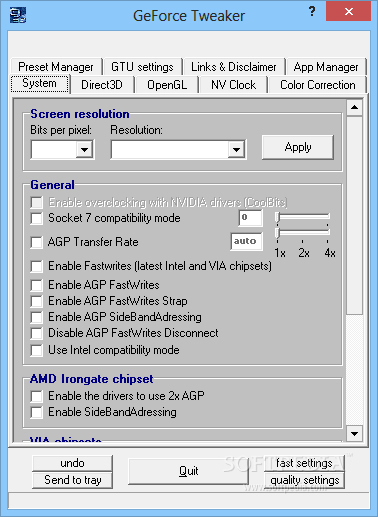The width and height of the screenshot is (378, 517).
Task: Expand the Resolution dropdown
Action: pyautogui.click(x=236, y=150)
